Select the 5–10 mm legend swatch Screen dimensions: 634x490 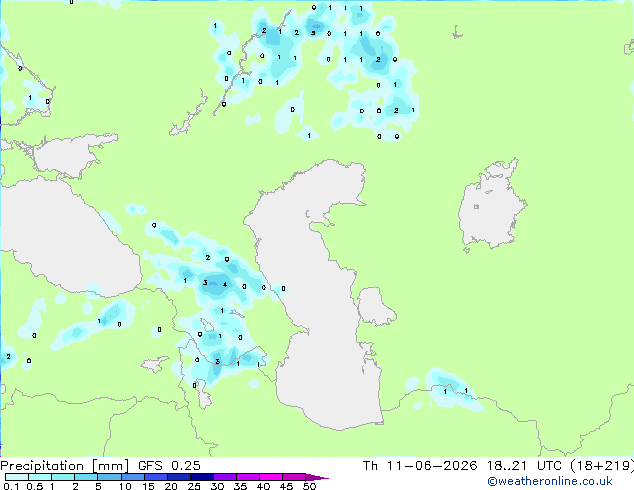click(x=109, y=477)
